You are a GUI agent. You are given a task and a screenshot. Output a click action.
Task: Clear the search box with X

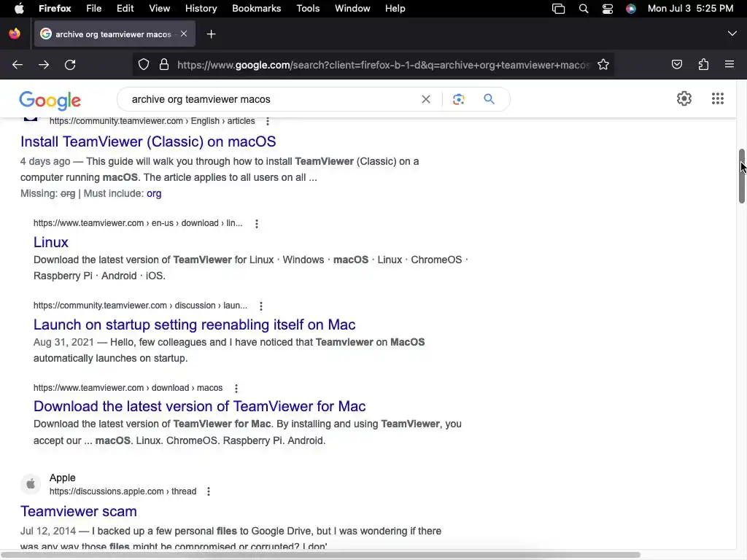pos(426,99)
